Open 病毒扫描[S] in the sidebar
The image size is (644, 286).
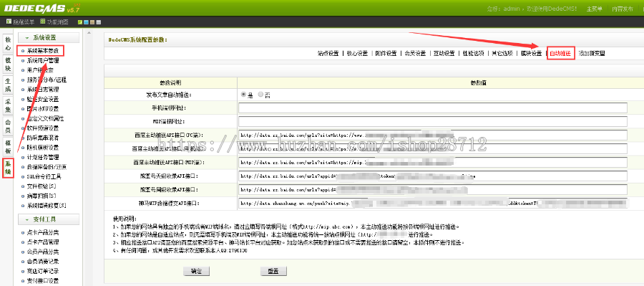tap(42, 196)
